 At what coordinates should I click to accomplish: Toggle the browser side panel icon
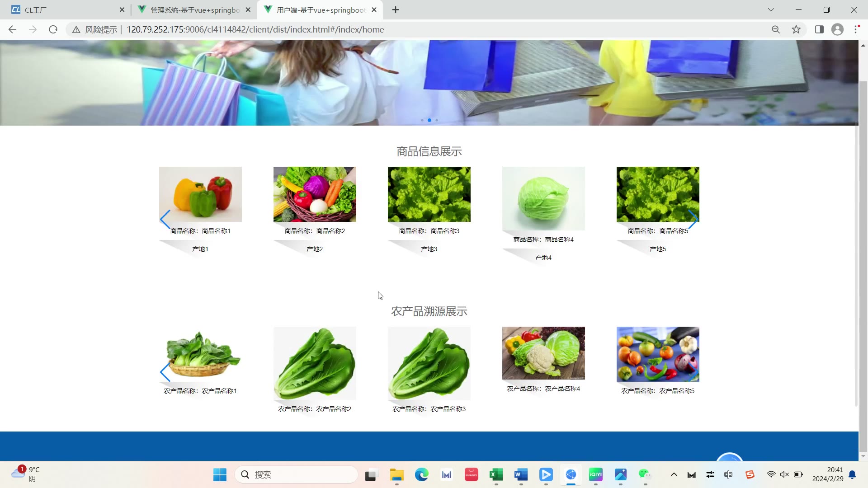click(819, 29)
